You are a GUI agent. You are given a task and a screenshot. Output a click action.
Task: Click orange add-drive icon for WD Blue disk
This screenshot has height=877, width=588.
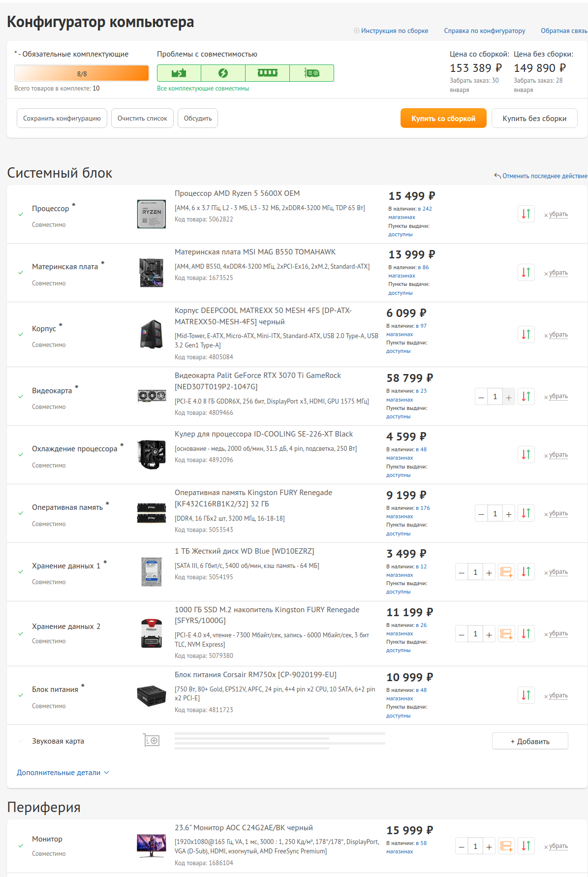[506, 572]
